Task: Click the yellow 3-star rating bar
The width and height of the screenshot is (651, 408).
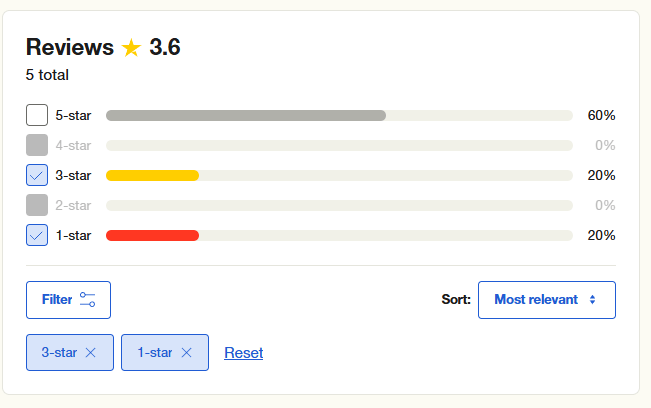Action: click(x=152, y=176)
